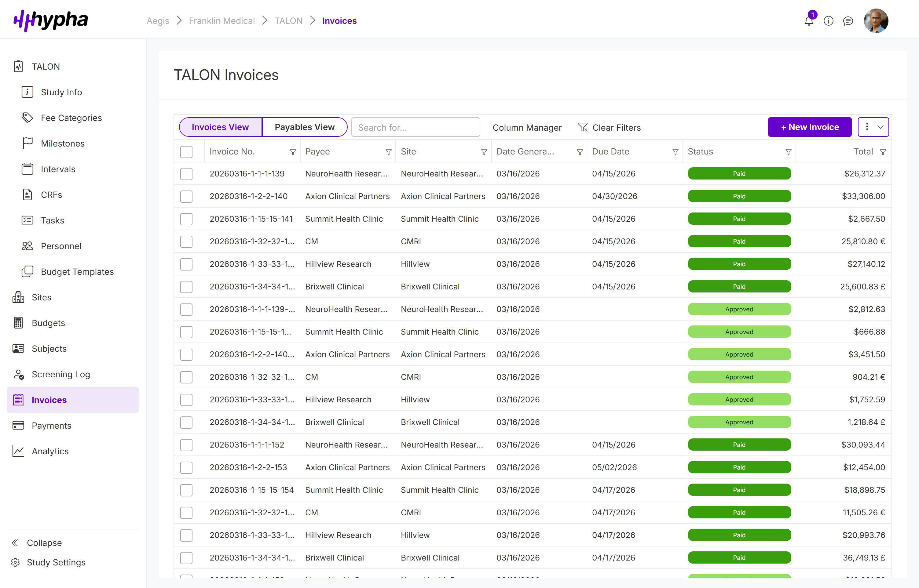Viewport: 919px width, 588px height.
Task: Check the select-all invoices checkbox
Action: click(186, 152)
